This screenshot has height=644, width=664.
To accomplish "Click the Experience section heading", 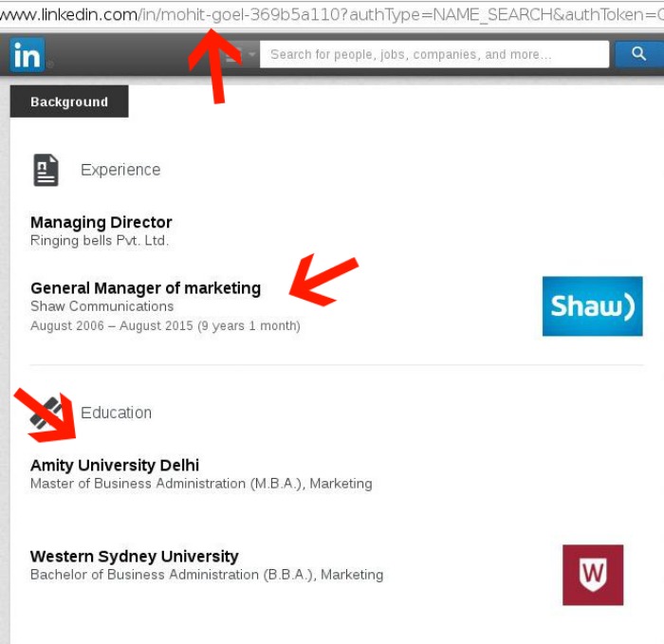I will pos(120,170).
